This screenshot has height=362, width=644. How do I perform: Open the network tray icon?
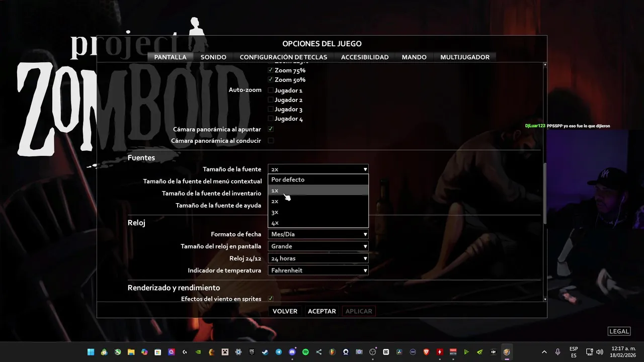pyautogui.click(x=590, y=352)
